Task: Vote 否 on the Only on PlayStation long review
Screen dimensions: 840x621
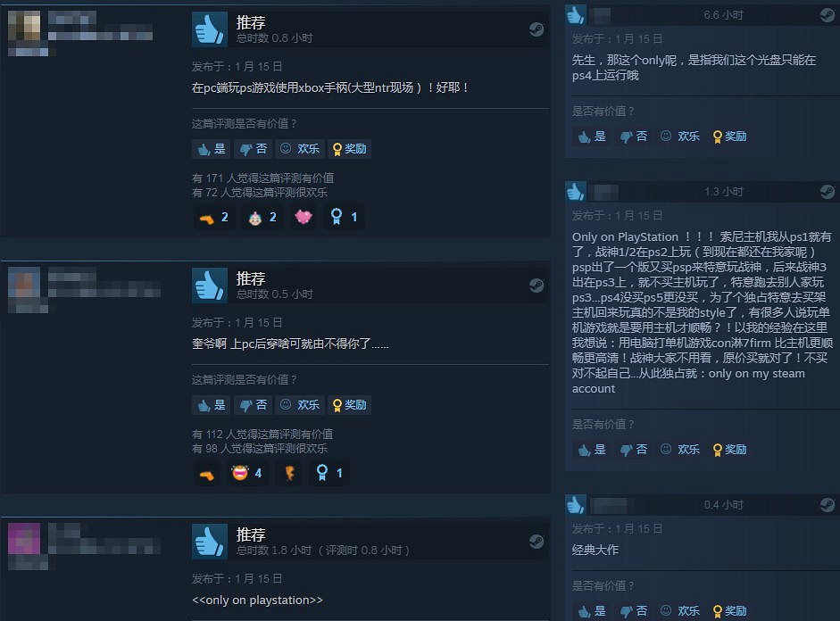Action: click(x=633, y=450)
